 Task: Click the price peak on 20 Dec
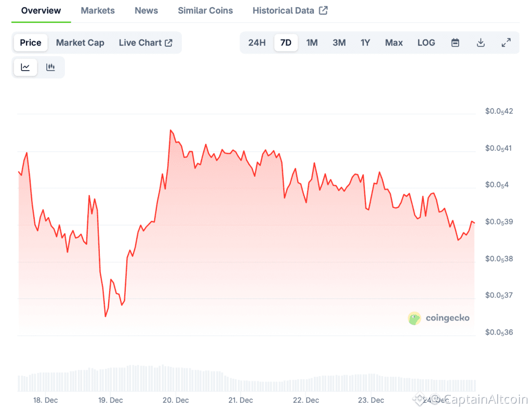170,130
